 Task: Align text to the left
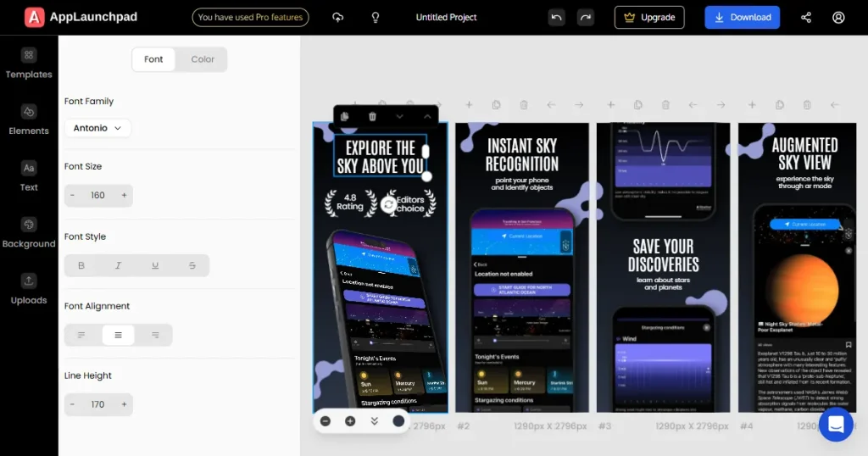[x=81, y=335]
